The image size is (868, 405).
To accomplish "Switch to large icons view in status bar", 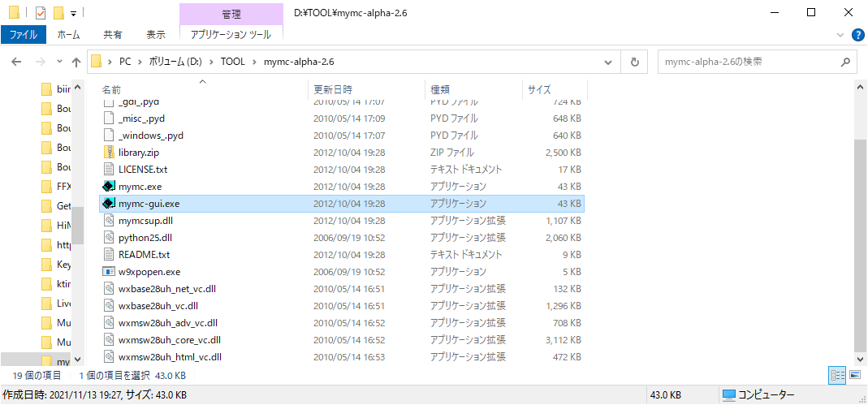I will (854, 375).
